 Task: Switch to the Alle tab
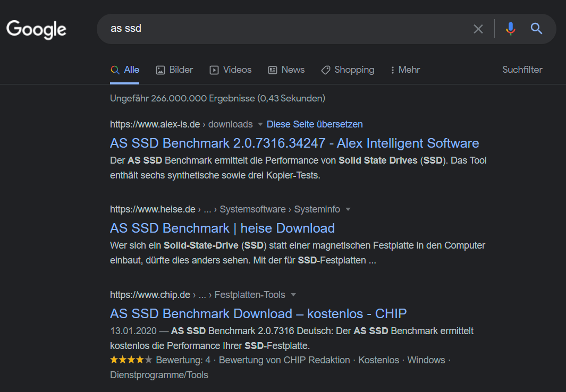pyautogui.click(x=125, y=70)
